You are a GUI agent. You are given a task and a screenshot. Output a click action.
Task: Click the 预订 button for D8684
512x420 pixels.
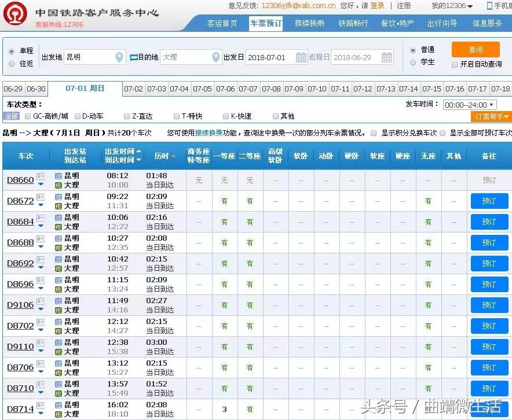coord(489,222)
